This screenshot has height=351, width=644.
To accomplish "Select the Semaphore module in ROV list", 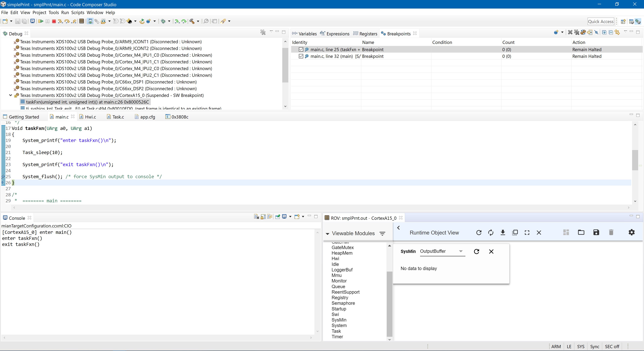I will pos(343,303).
